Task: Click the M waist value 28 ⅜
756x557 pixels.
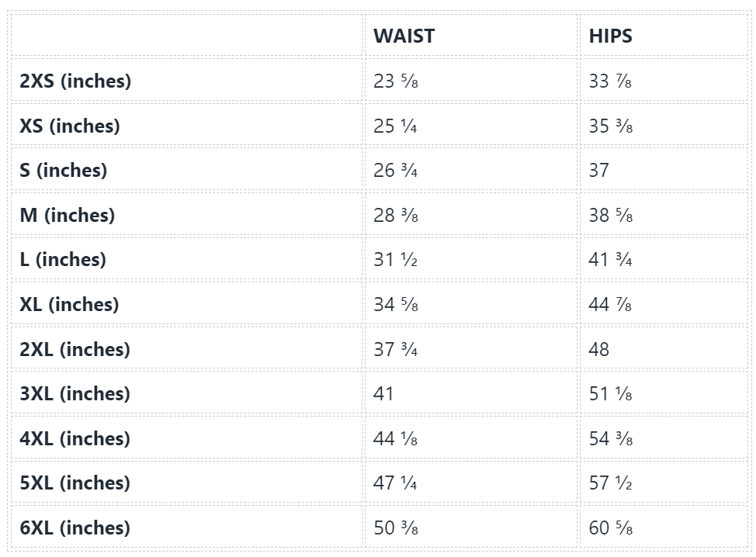Action: (x=396, y=215)
